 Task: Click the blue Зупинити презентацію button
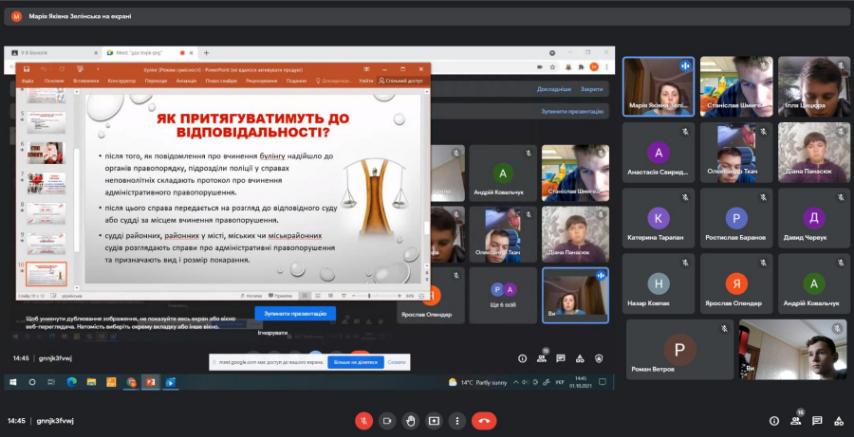point(295,314)
